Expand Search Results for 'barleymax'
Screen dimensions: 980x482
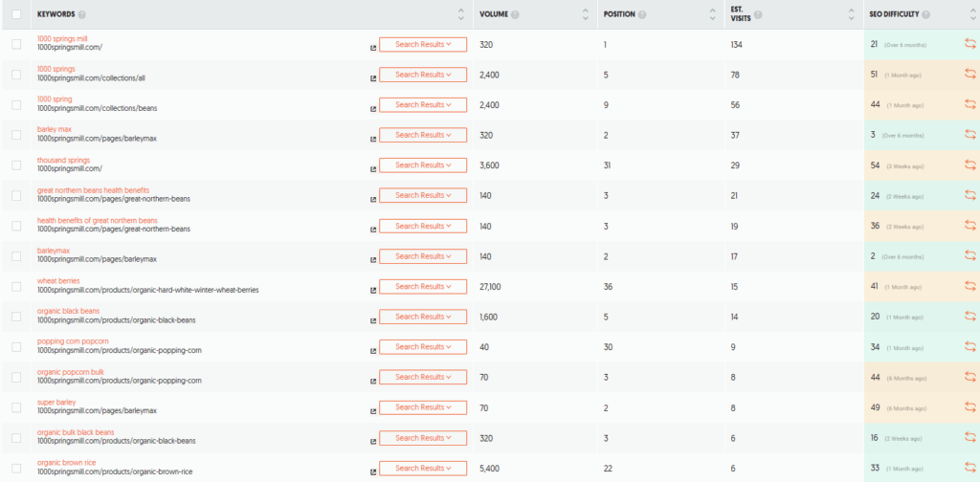pos(423,256)
